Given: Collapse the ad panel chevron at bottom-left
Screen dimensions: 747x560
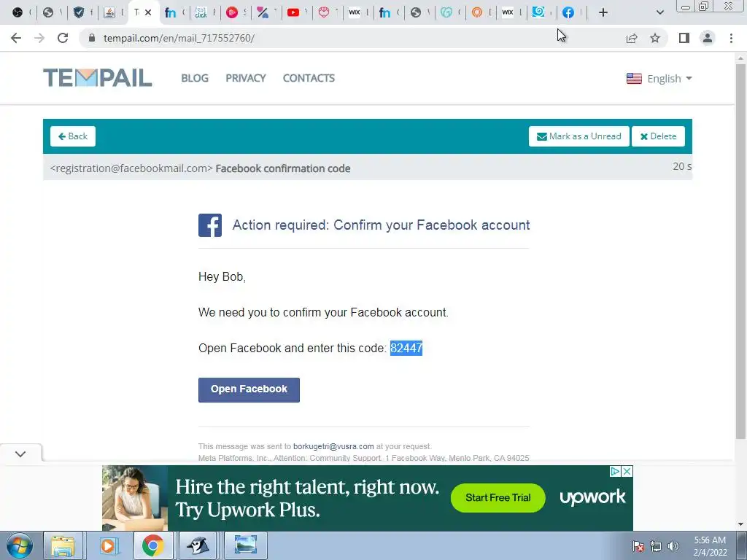Looking at the screenshot, I should click(20, 454).
